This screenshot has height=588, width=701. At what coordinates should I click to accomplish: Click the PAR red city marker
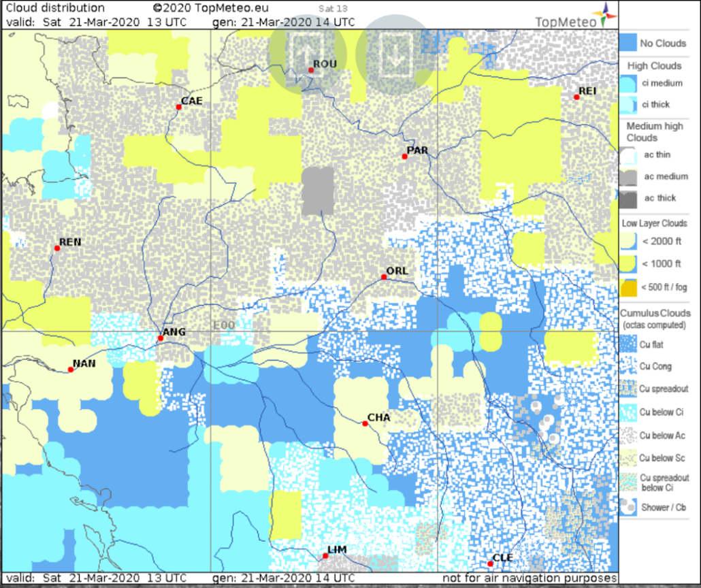point(404,157)
